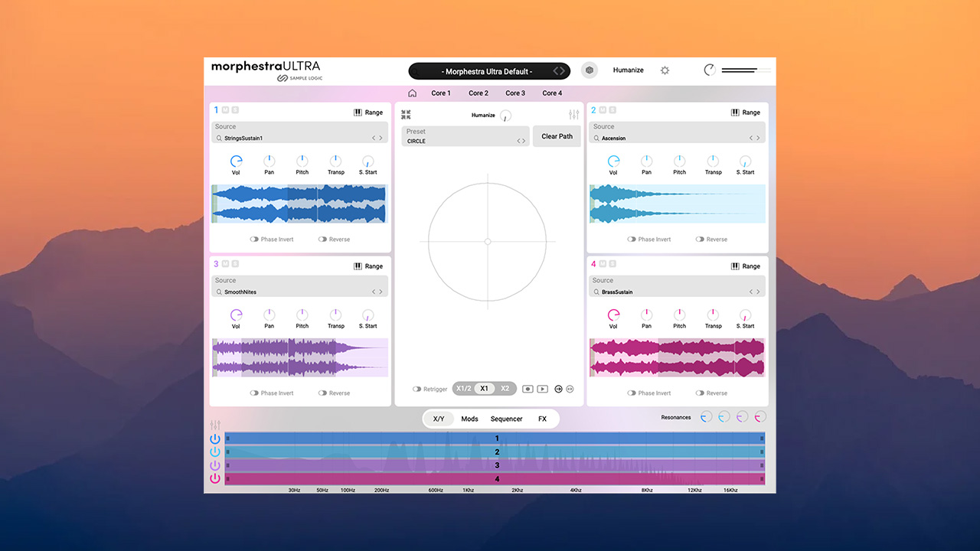
Task: Click the home icon beside Core 1
Action: tap(413, 93)
